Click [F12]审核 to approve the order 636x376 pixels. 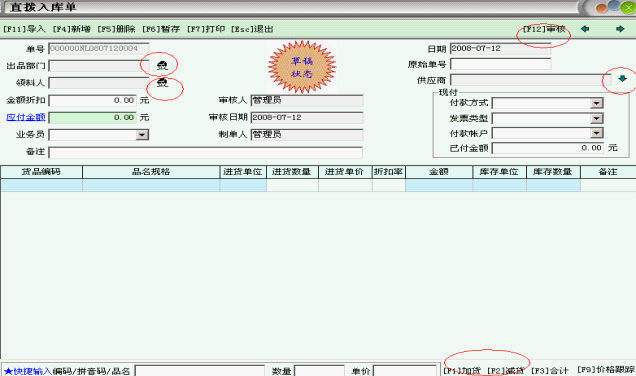pyautogui.click(x=544, y=29)
